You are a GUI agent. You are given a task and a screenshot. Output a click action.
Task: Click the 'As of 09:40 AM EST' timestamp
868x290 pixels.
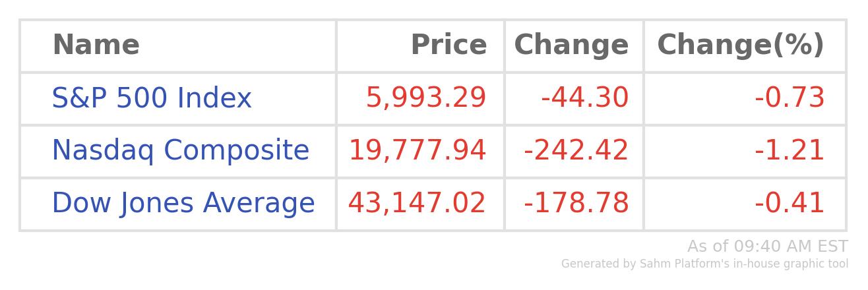click(x=767, y=246)
